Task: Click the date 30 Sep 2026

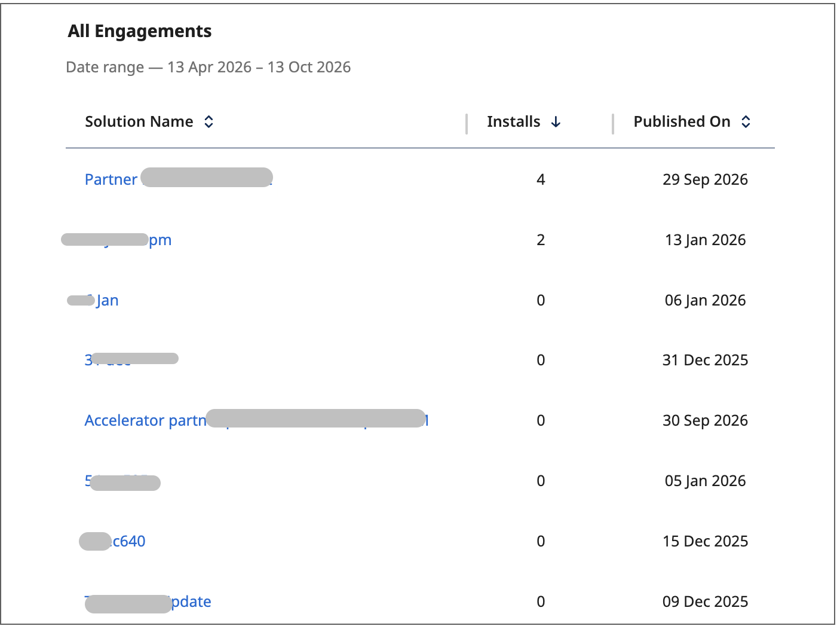Action: [705, 420]
